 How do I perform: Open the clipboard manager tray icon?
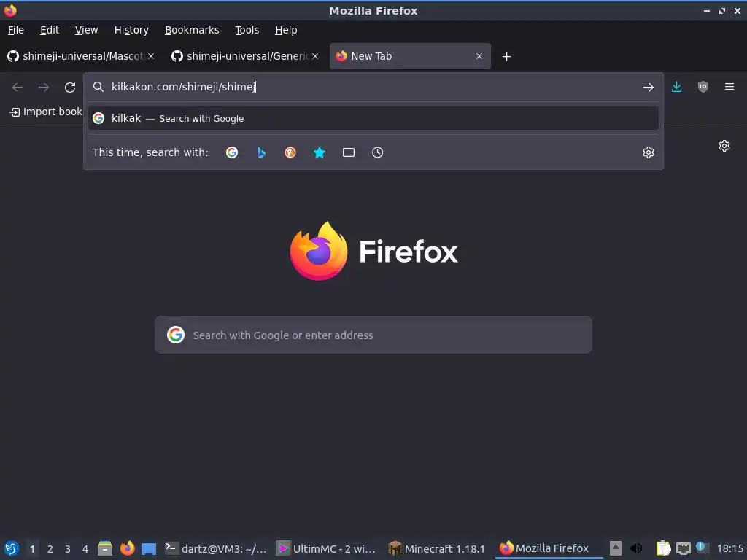click(x=663, y=548)
